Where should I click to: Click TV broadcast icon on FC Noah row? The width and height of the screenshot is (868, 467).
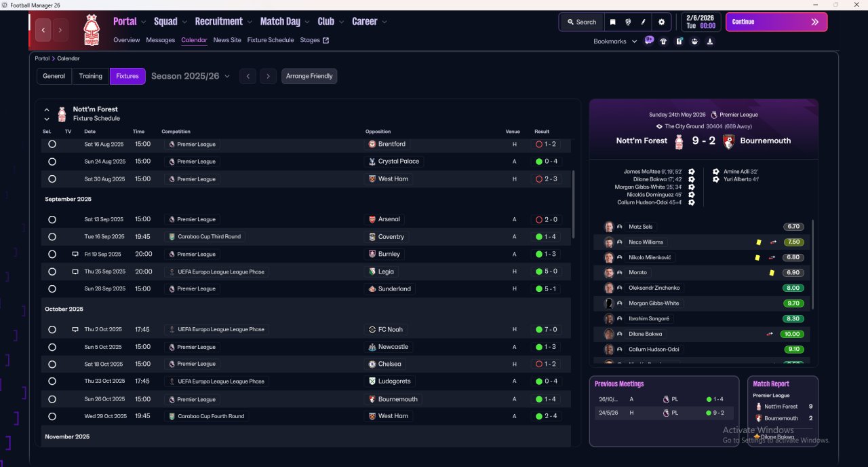pyautogui.click(x=75, y=329)
